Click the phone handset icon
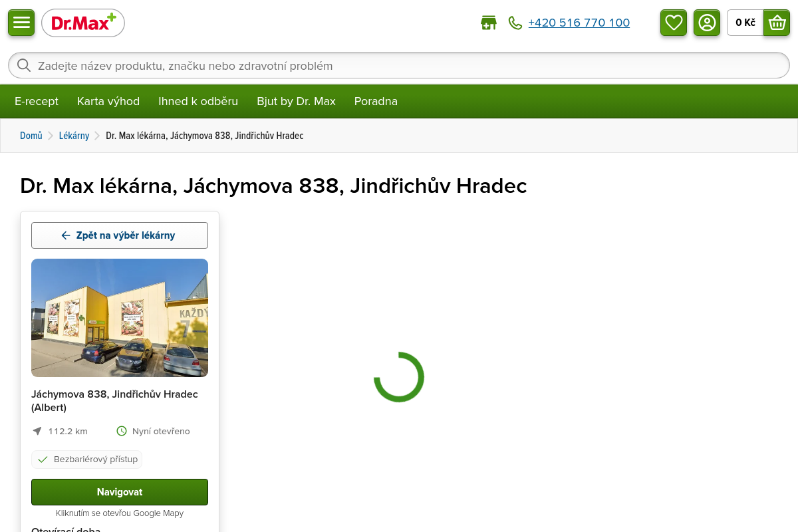The width and height of the screenshot is (798, 532). point(515,23)
